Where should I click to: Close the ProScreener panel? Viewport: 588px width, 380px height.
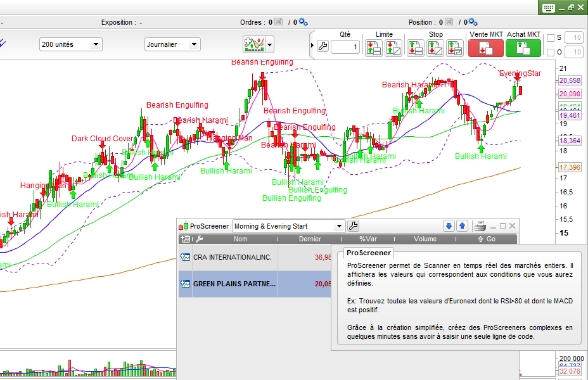tap(512, 226)
